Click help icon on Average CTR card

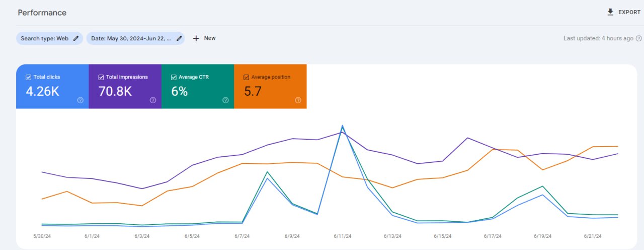tap(225, 100)
